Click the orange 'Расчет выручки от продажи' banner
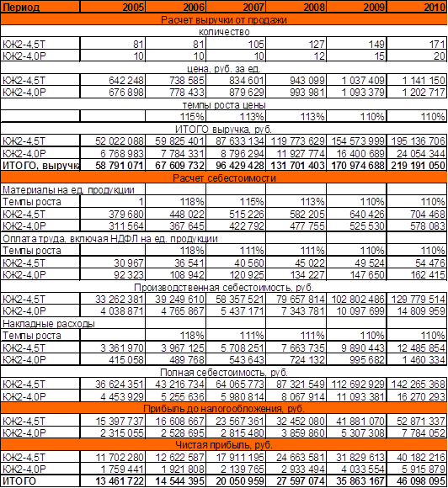This screenshot has height=488, width=448. 224,19
